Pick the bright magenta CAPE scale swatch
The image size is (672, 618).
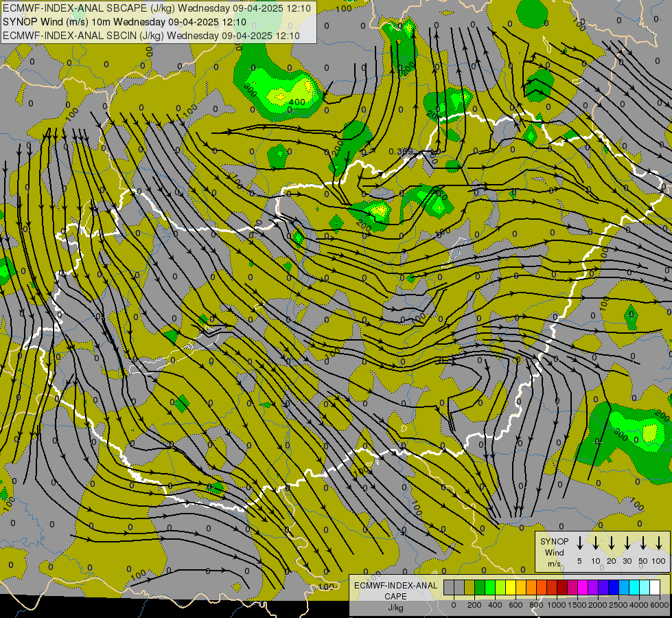point(583,587)
